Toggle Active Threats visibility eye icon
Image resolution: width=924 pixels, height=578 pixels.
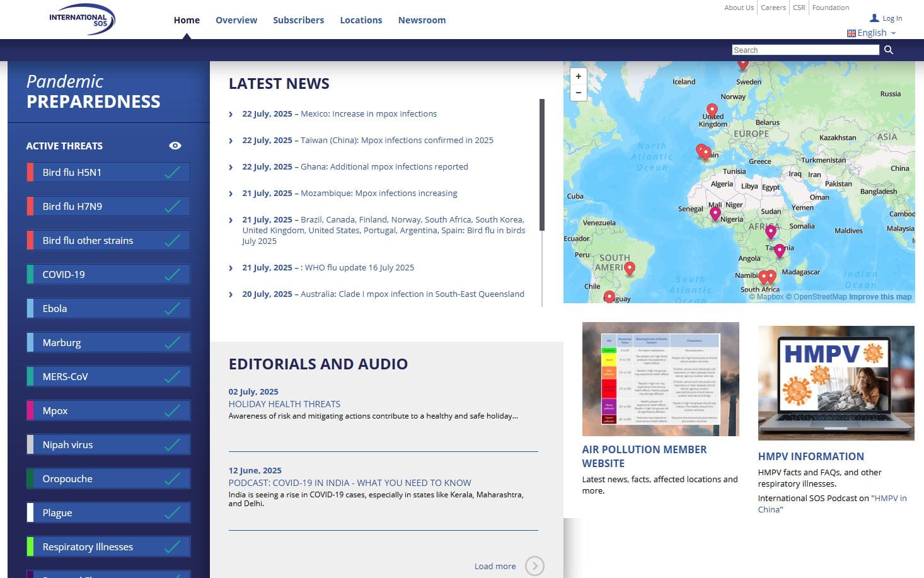175,146
